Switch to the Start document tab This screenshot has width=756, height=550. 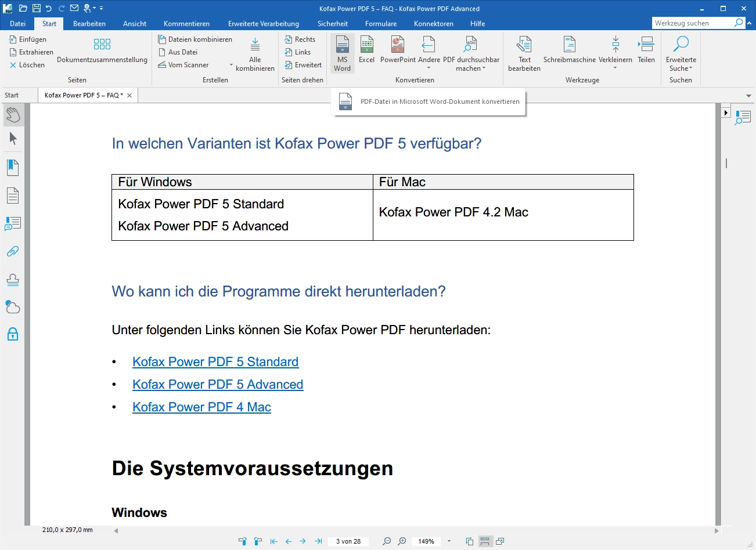12,95
